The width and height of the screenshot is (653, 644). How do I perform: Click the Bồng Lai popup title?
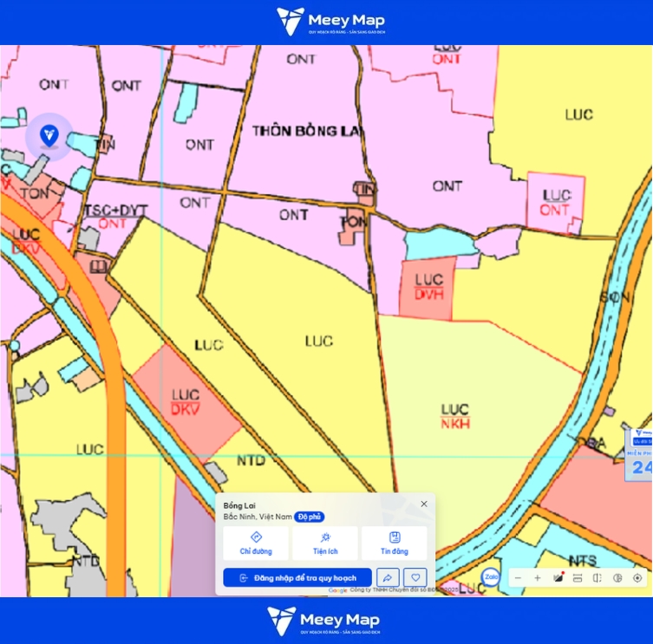point(239,505)
